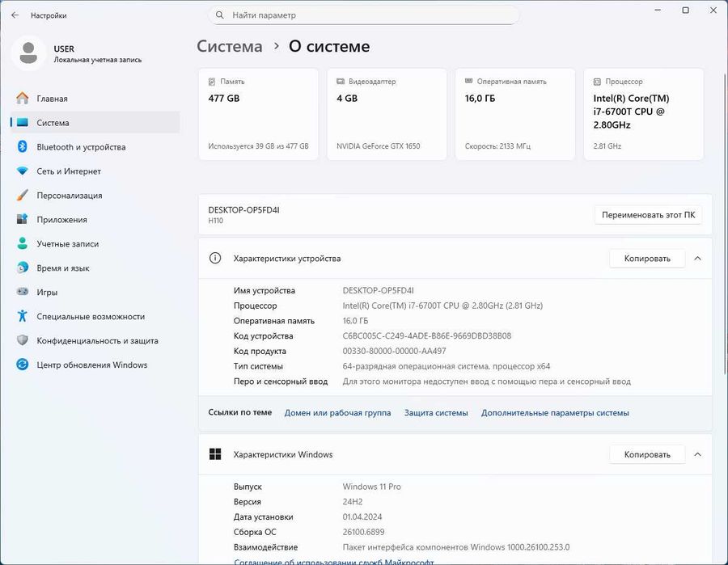Click the Windows logo beside Характеристики Windows
This screenshot has height=565, width=728.
(215, 454)
